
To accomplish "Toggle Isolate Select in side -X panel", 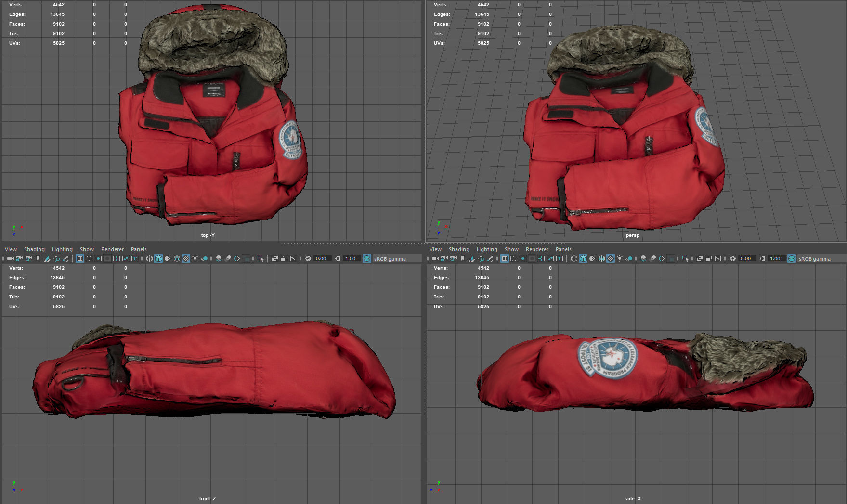I will 685,258.
